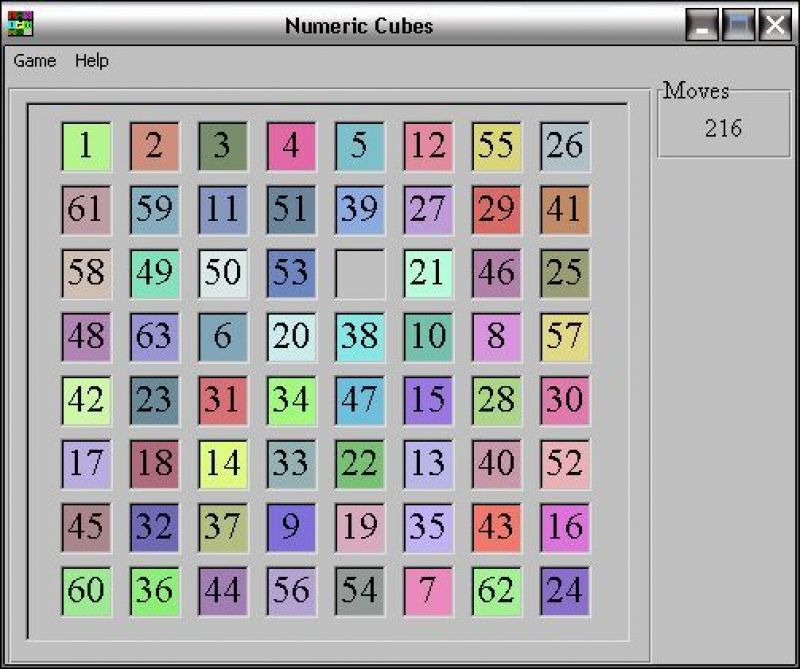800x669 pixels.
Task: Pick the cube numbered 9
Action: [291, 528]
